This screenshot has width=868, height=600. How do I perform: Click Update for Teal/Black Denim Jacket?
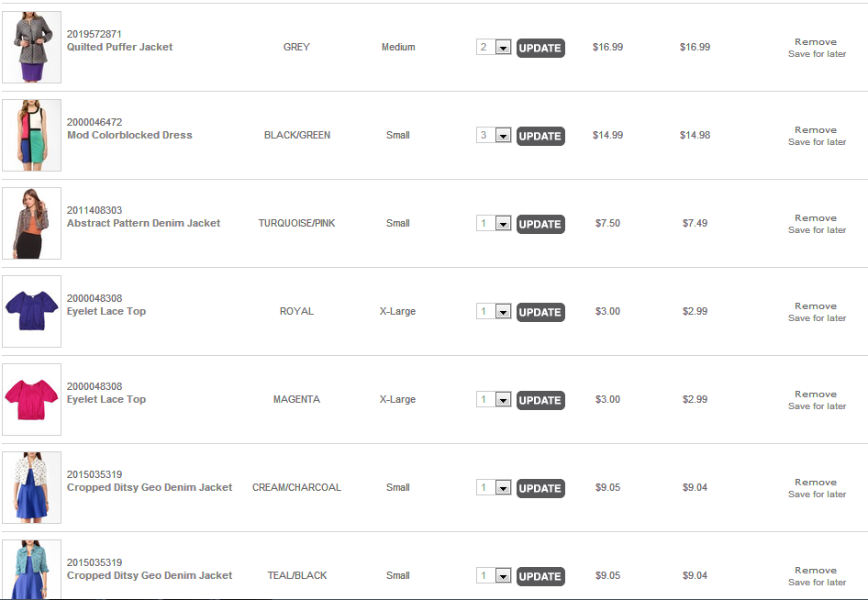(x=540, y=576)
